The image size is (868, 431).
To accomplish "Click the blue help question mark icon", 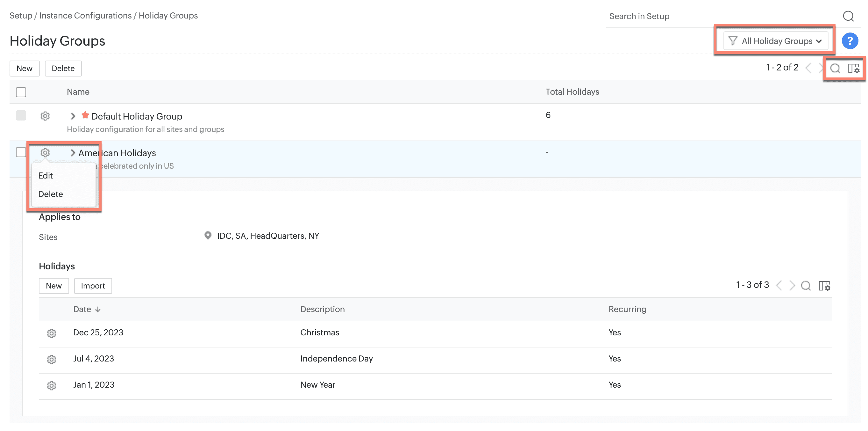I will click(850, 41).
